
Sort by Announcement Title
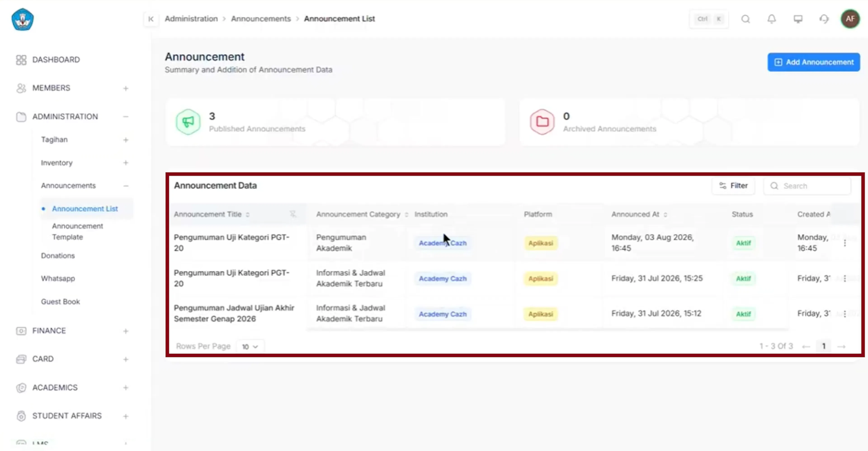tap(248, 215)
